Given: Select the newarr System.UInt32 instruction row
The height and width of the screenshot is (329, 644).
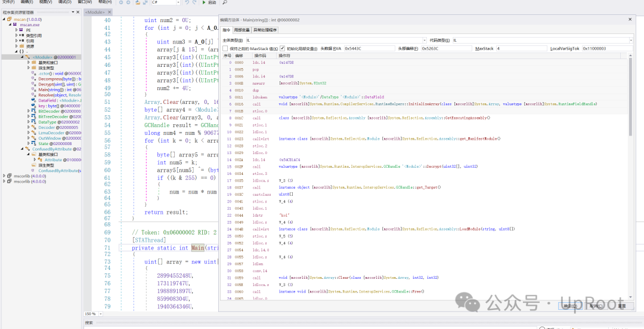Looking at the screenshot, I should tap(425, 83).
